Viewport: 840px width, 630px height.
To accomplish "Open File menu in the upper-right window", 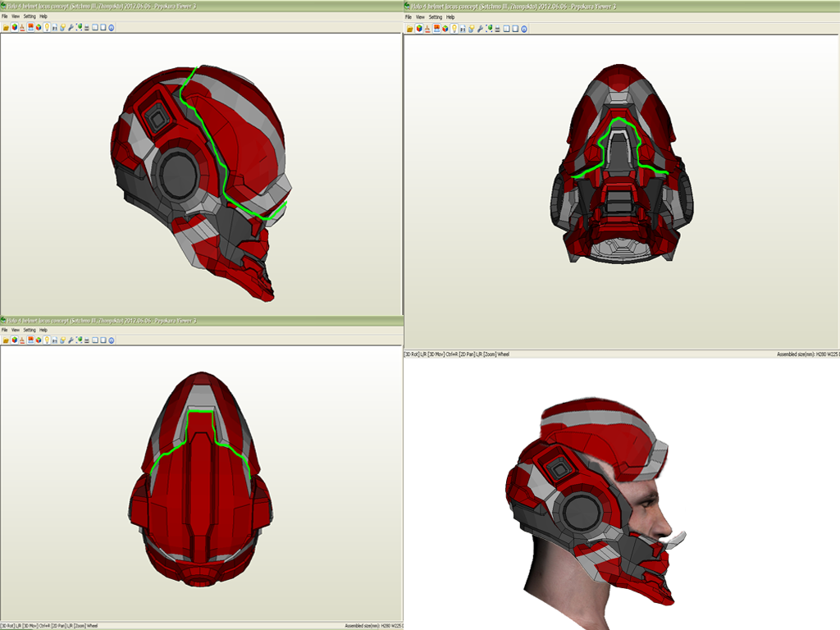I will pyautogui.click(x=409, y=17).
